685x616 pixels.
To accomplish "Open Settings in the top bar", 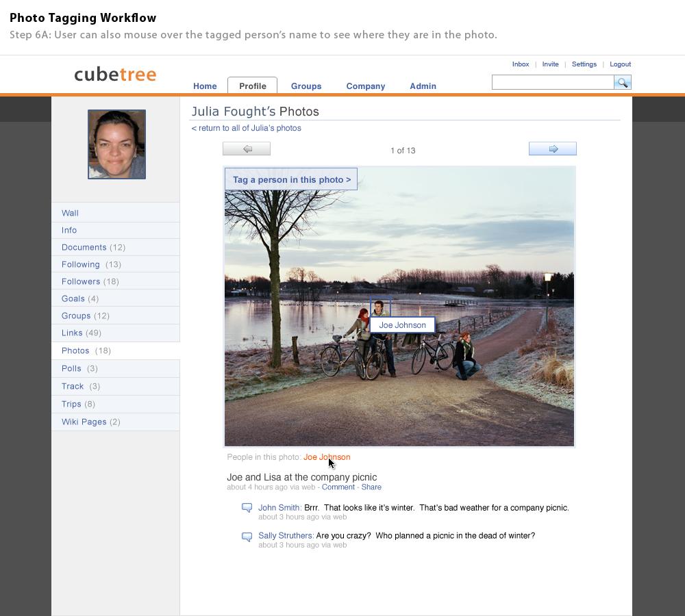I will click(584, 64).
